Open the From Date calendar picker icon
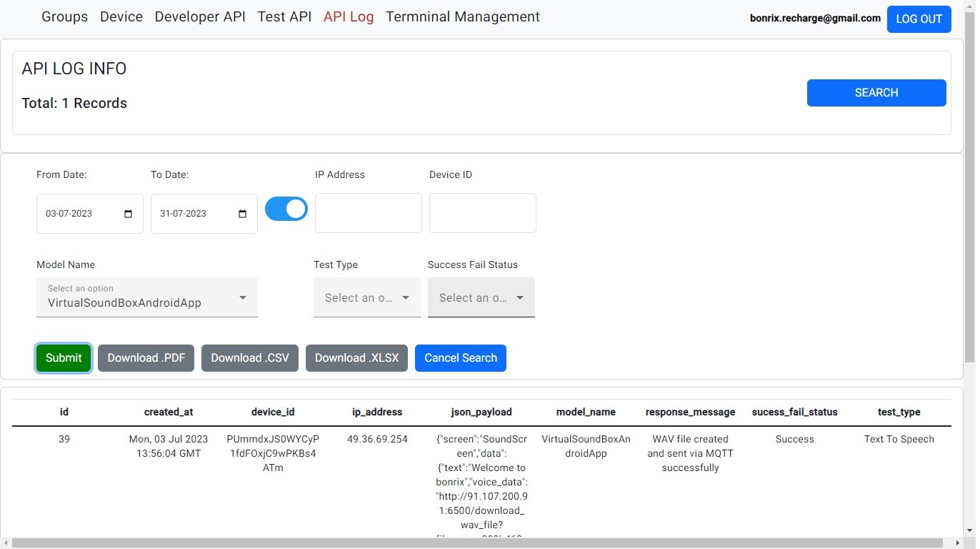The height and width of the screenshot is (549, 980). coord(129,214)
